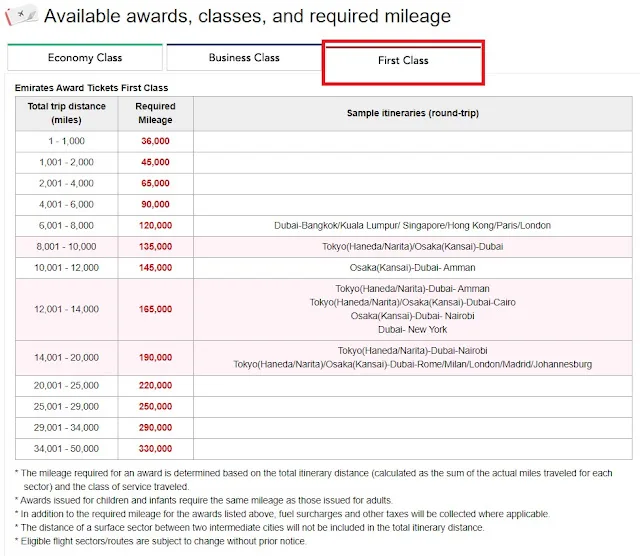Select the '34,001 - 50,000' distance cell
Image resolution: width=640 pixels, height=556 pixels.
point(67,449)
